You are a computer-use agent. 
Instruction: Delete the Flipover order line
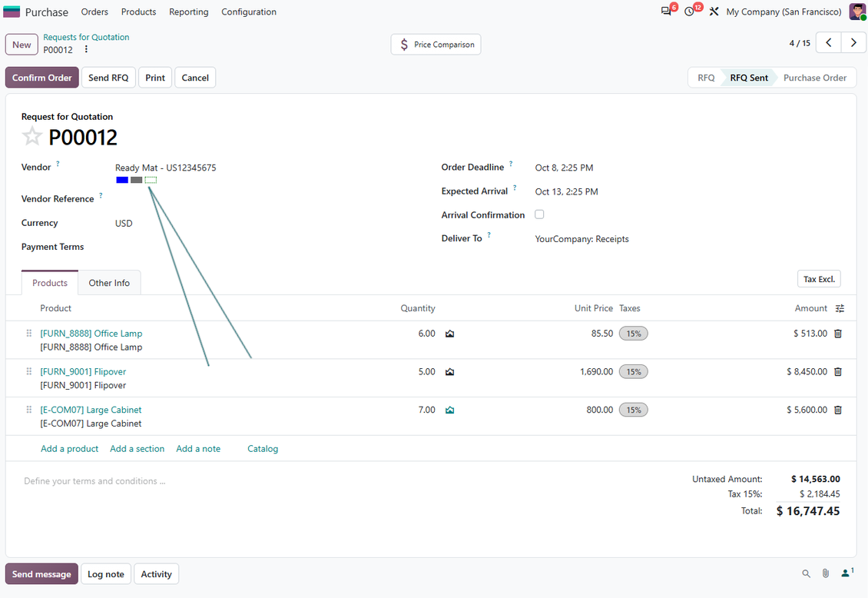[838, 371]
